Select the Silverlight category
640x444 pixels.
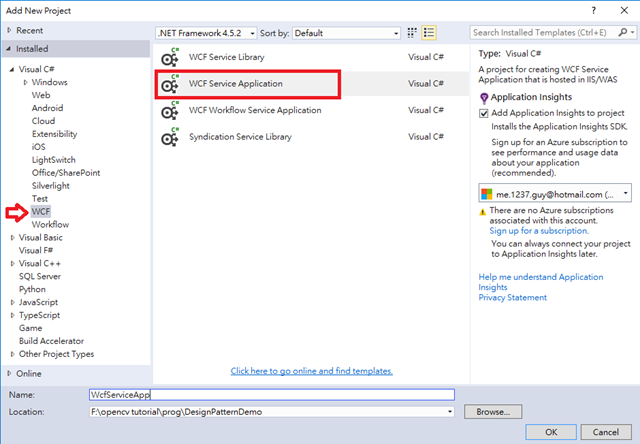pos(51,186)
